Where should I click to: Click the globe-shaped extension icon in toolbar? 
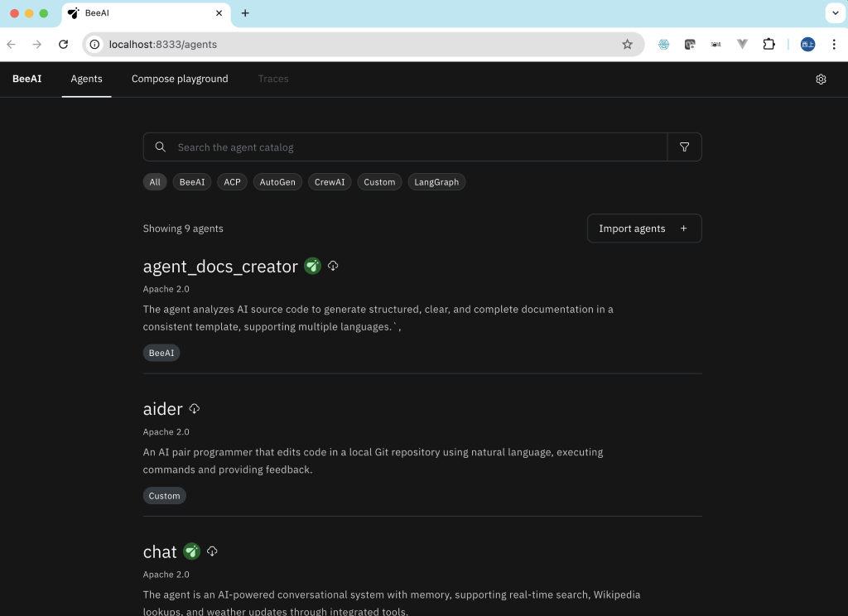coord(663,45)
